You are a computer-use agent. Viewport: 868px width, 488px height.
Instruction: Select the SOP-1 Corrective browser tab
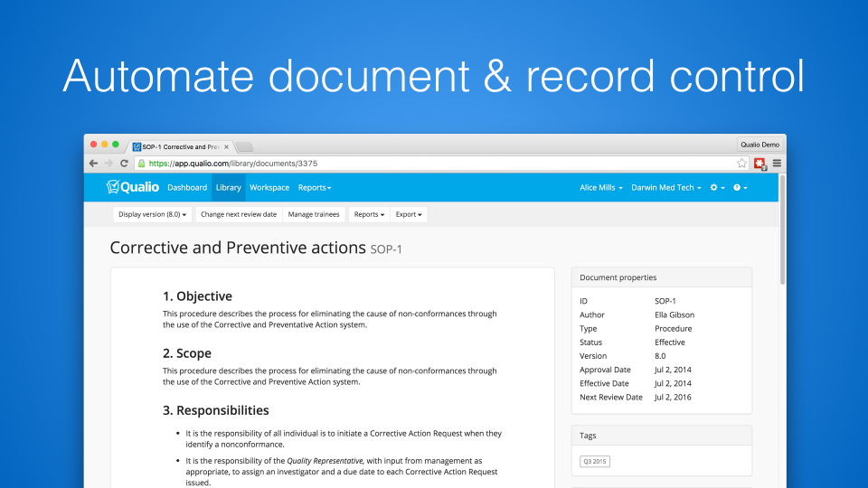click(180, 146)
